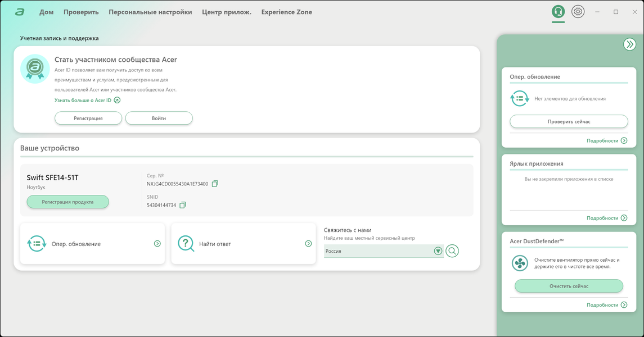The height and width of the screenshot is (337, 644).
Task: Maximize the Acer window
Action: point(616,12)
